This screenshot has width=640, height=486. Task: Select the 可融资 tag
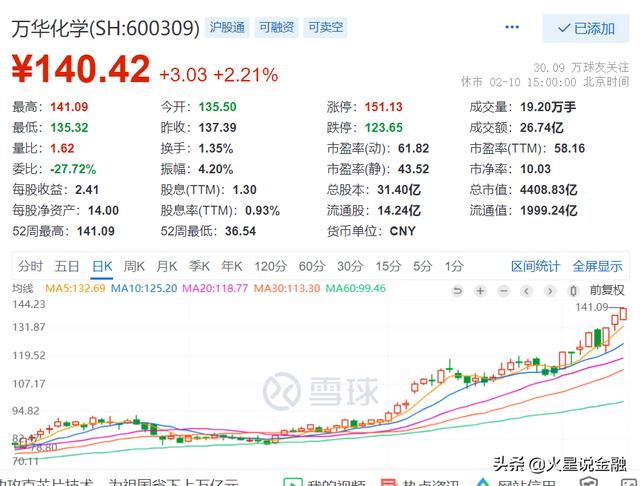pos(276,27)
